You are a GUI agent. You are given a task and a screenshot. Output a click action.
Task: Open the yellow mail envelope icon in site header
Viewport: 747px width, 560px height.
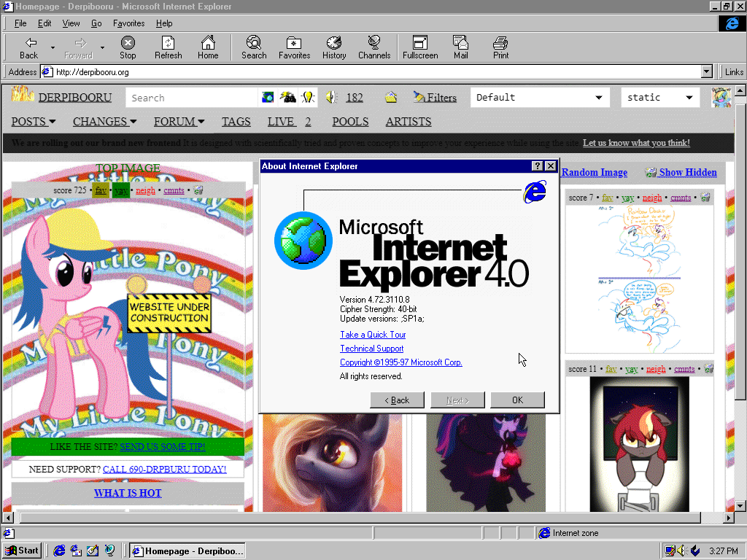[x=391, y=98]
